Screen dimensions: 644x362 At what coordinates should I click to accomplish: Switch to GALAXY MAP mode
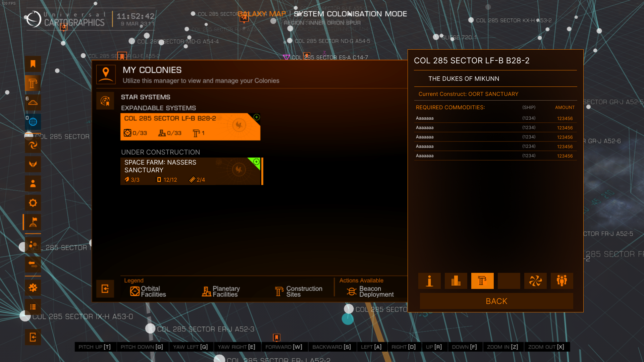(x=262, y=14)
